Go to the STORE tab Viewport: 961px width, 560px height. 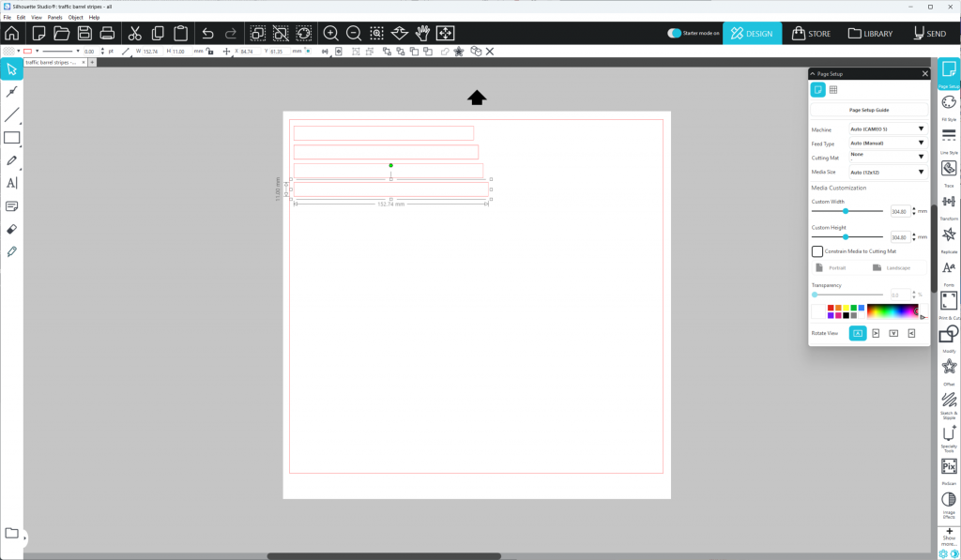click(x=811, y=33)
